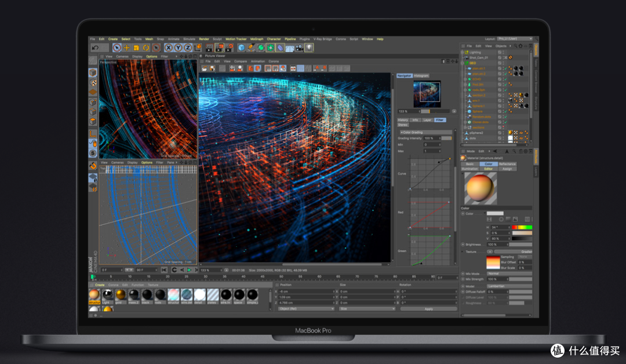Toggle the coordinate system cube icon
Screen dimensions: 626x364
click(x=198, y=48)
